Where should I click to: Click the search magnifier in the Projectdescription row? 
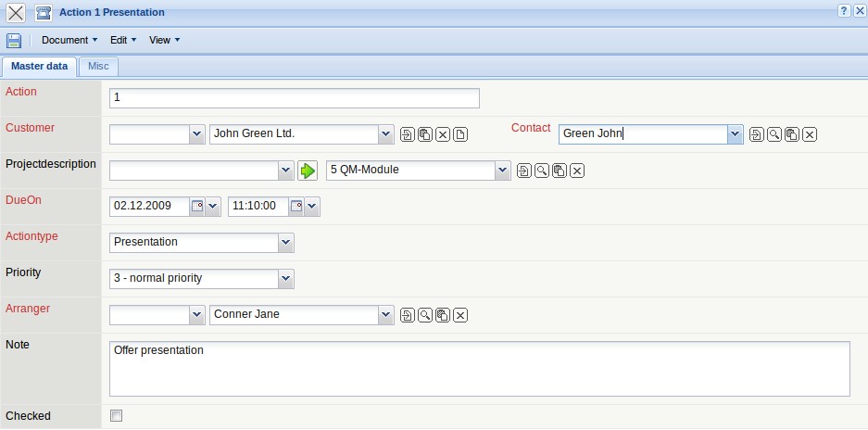click(541, 171)
